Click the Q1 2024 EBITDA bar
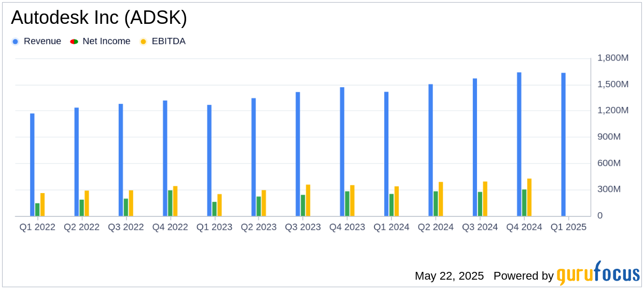This screenshot has height=289, width=644. click(x=397, y=201)
